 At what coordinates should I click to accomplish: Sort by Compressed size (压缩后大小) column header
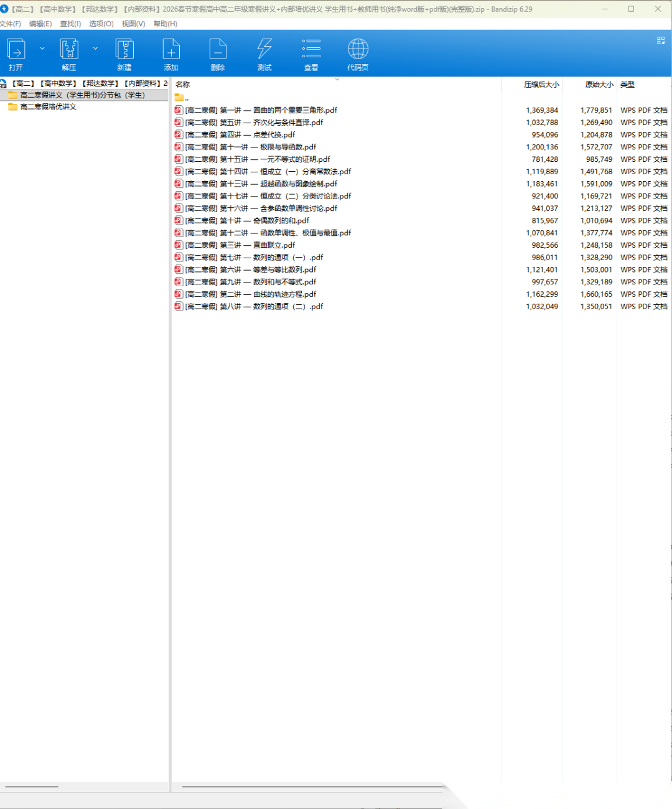541,85
